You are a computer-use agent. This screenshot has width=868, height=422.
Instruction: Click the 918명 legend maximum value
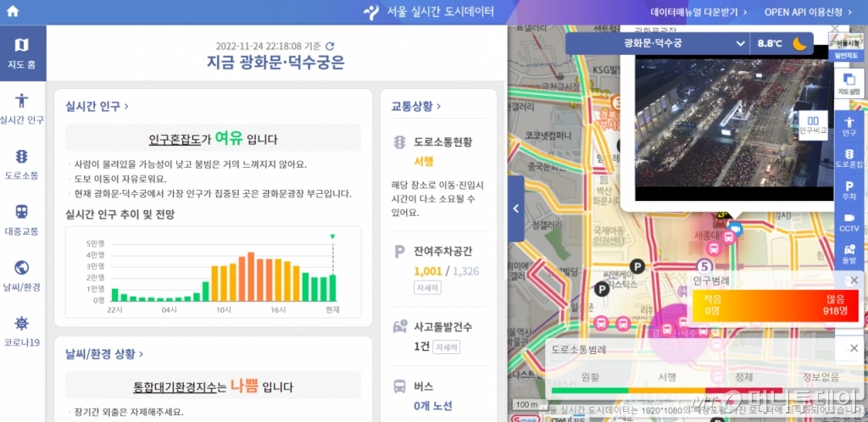(834, 311)
